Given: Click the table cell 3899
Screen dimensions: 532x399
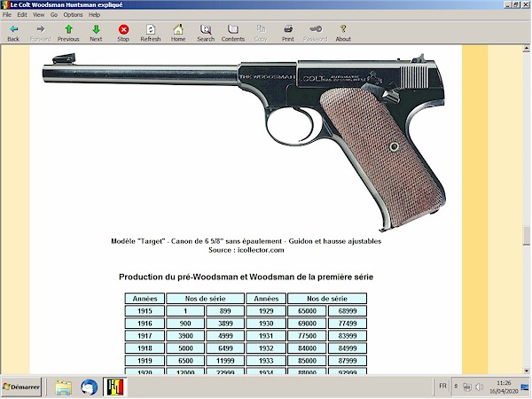Looking at the screenshot, I should (225, 324).
